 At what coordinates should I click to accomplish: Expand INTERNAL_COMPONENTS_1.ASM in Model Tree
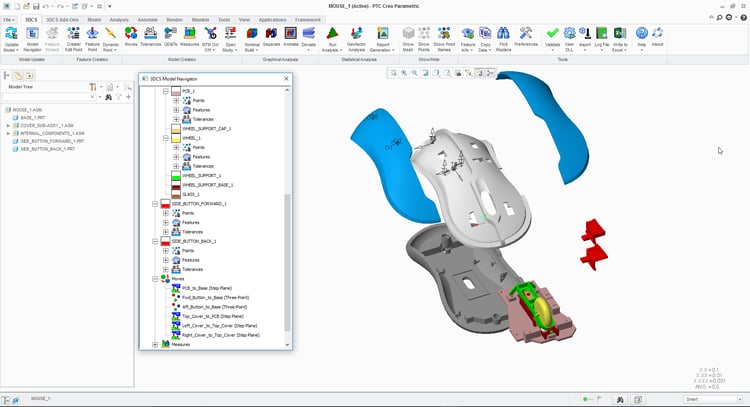(x=8, y=133)
